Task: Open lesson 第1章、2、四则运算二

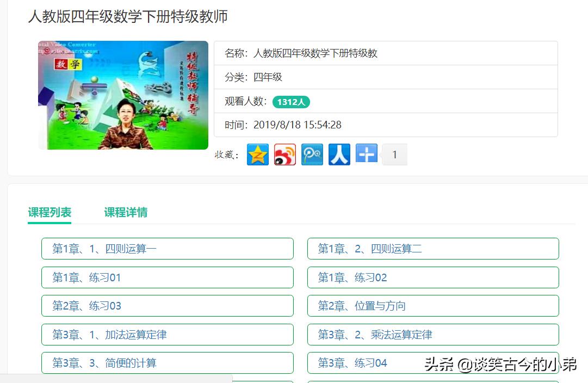Action: 432,248
